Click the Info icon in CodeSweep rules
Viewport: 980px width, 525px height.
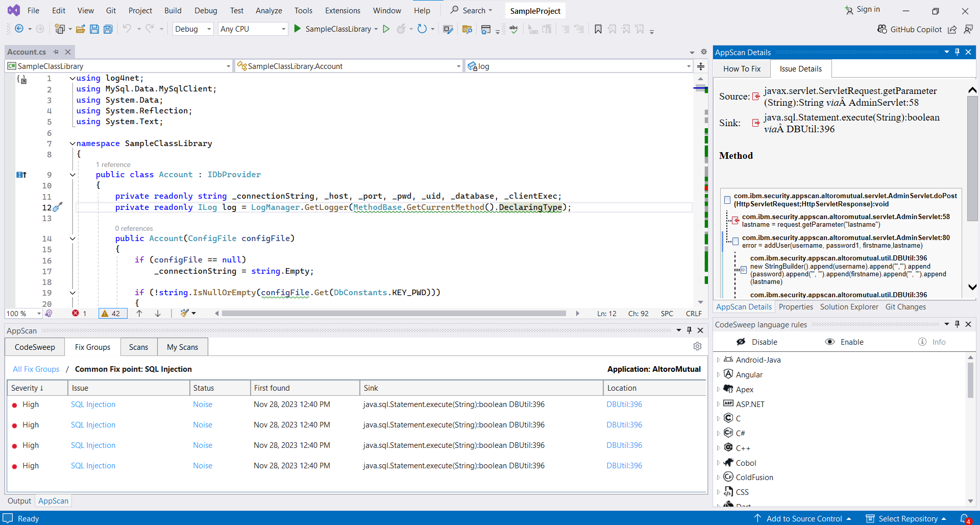[922, 342]
